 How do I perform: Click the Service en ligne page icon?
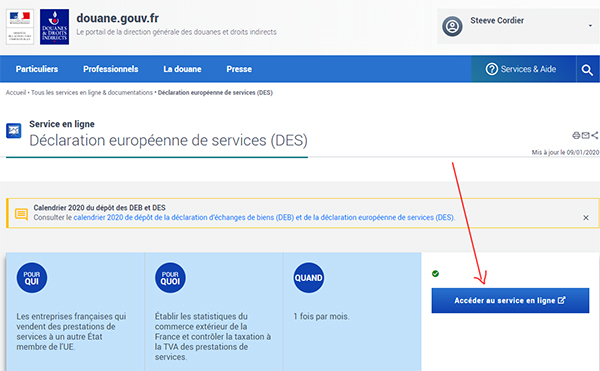14,131
